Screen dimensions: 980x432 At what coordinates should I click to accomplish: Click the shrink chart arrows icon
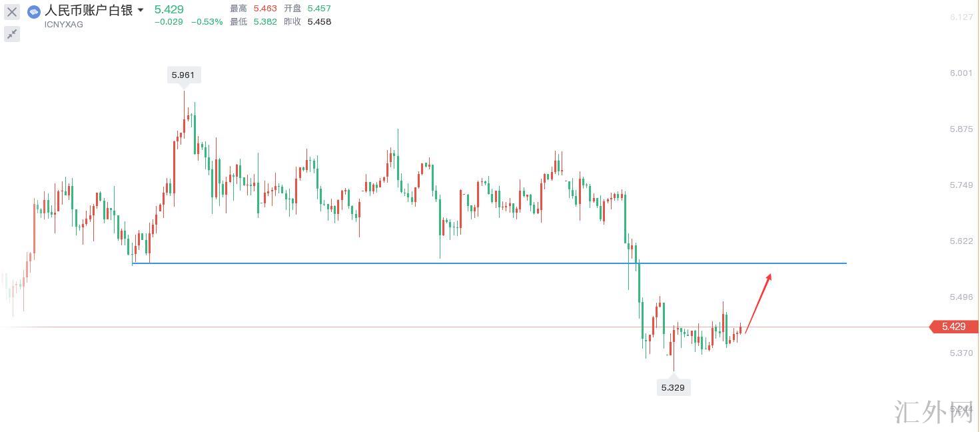click(x=12, y=34)
